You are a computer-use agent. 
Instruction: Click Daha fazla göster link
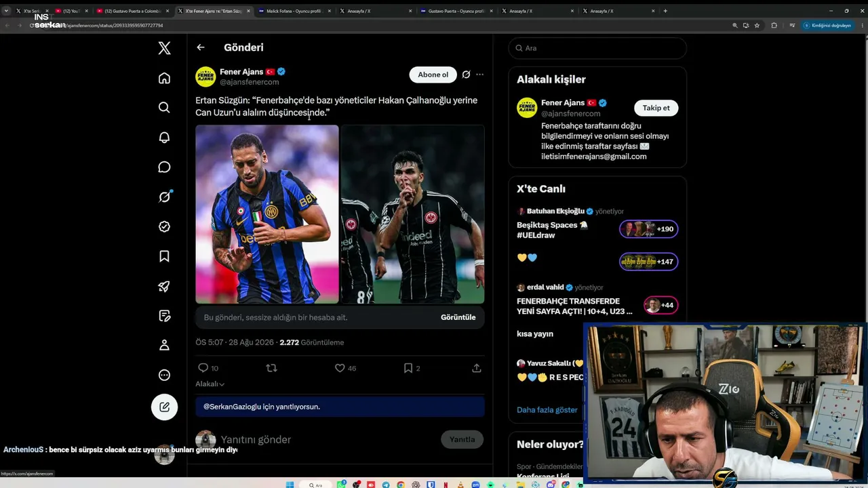(x=547, y=410)
